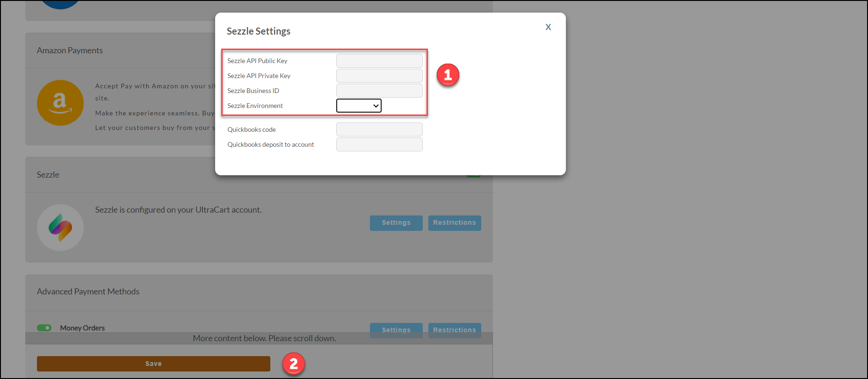Open Sezzle Restrictions button

(455, 223)
